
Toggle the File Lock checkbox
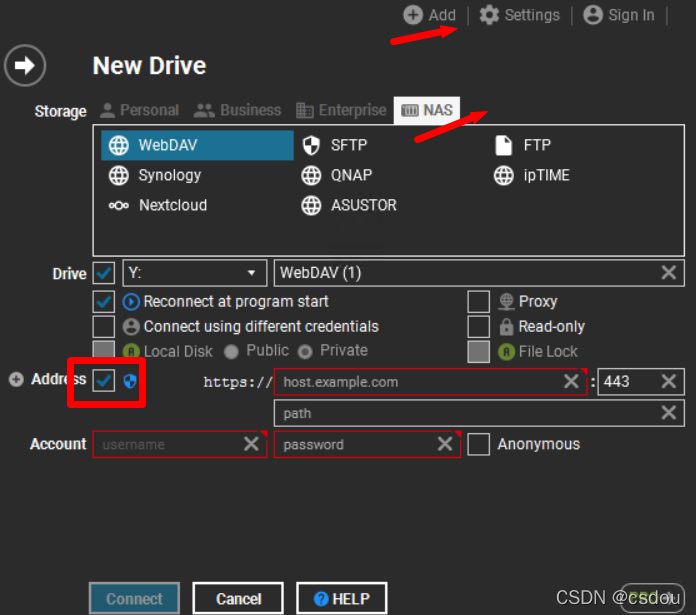pos(478,352)
